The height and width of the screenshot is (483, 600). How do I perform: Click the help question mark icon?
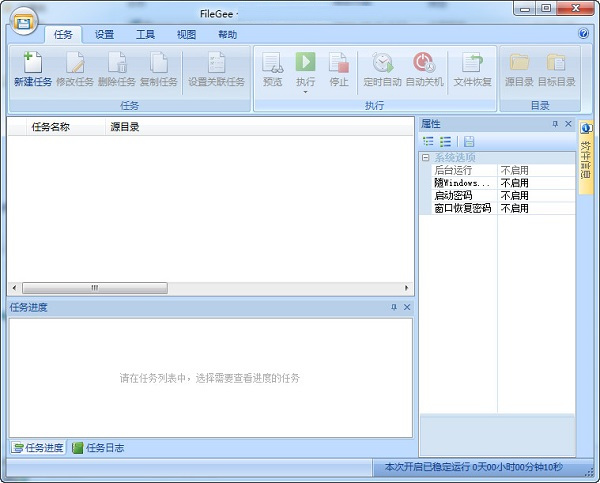tap(583, 34)
